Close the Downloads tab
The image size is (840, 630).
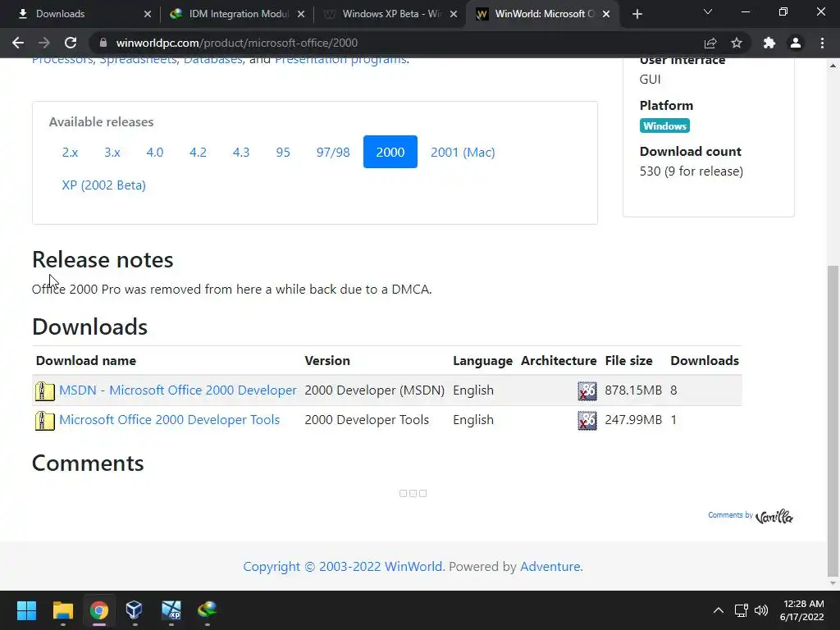[x=148, y=14]
